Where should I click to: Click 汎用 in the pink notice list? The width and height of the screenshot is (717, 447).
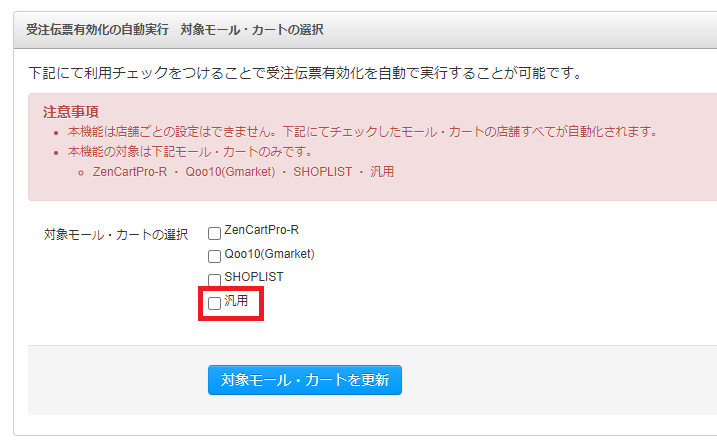[382, 172]
